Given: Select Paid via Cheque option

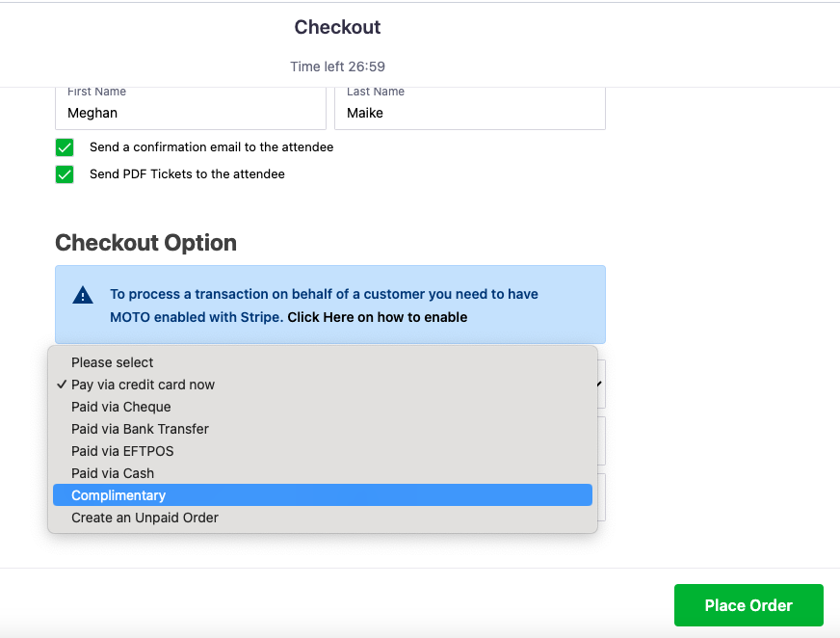Looking at the screenshot, I should point(323,407).
